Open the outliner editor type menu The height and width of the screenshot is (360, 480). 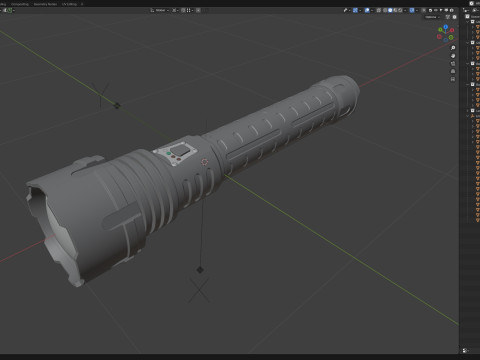tap(465, 10)
